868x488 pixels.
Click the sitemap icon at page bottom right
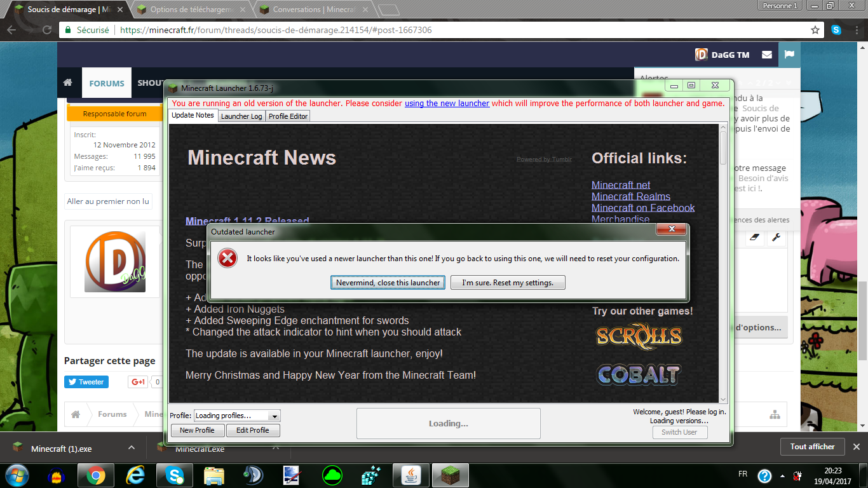coord(775,414)
